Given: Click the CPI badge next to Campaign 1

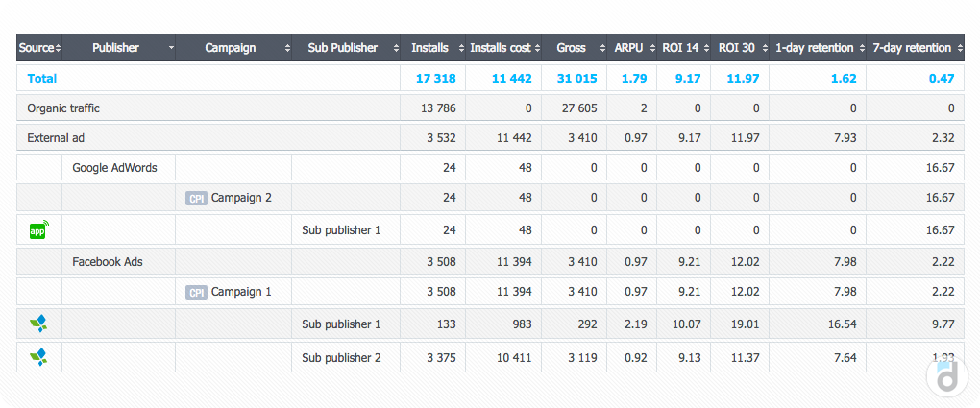Looking at the screenshot, I should pyautogui.click(x=197, y=293).
